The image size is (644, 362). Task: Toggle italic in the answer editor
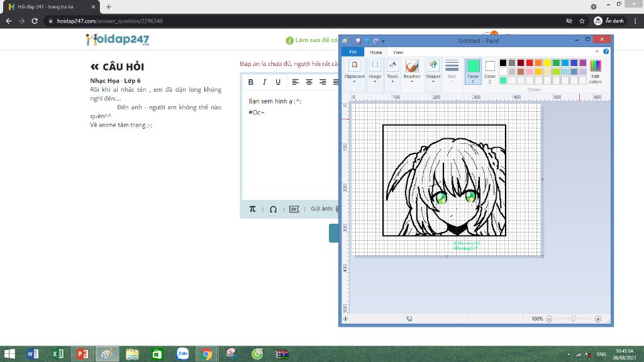pos(265,82)
